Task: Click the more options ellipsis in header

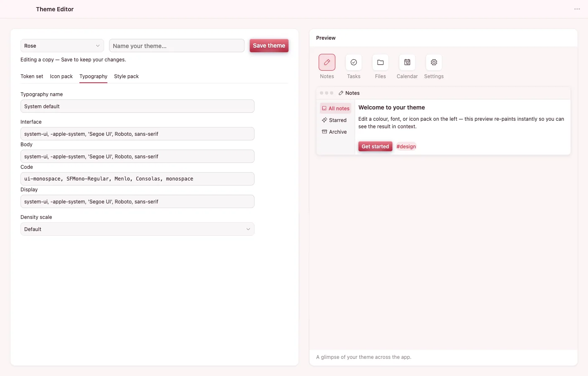Action: pos(577,9)
